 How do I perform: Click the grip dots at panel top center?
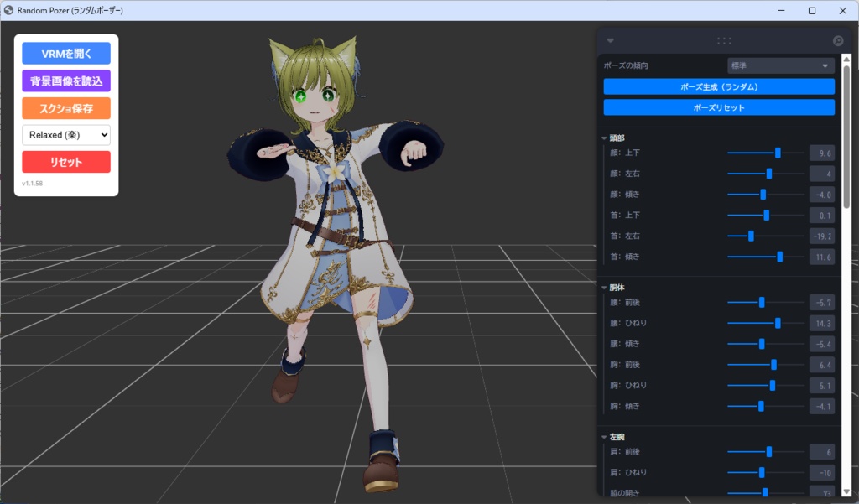[x=723, y=39]
